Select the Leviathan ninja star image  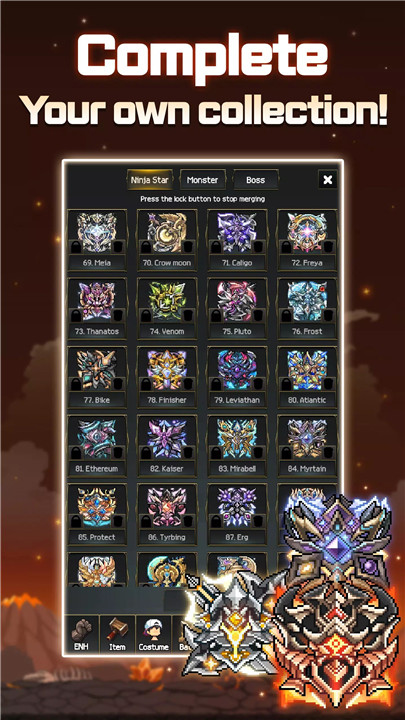[x=237, y=370]
